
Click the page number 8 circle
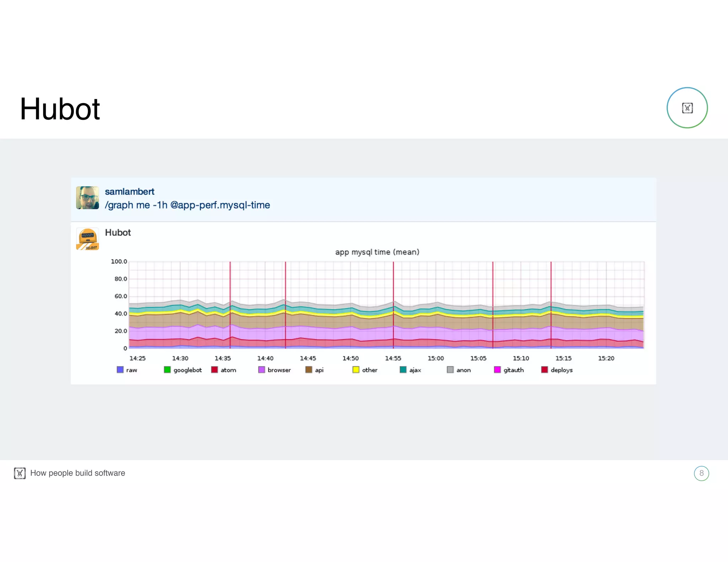click(701, 473)
